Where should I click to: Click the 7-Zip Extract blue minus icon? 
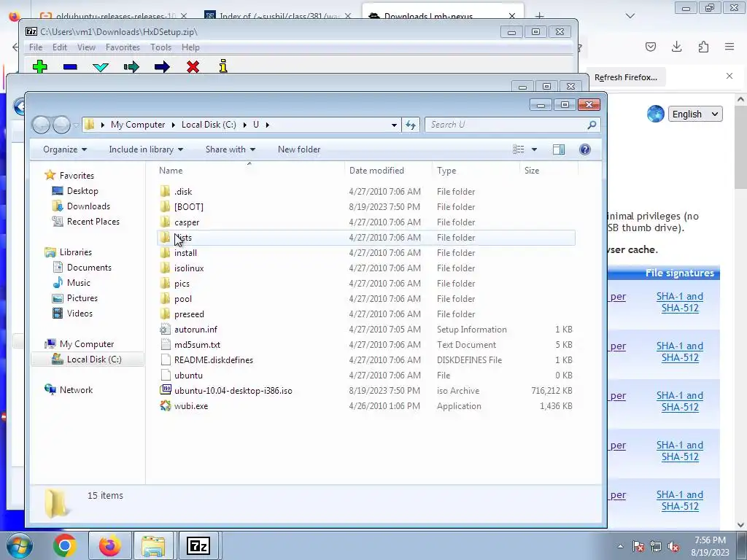(70, 67)
